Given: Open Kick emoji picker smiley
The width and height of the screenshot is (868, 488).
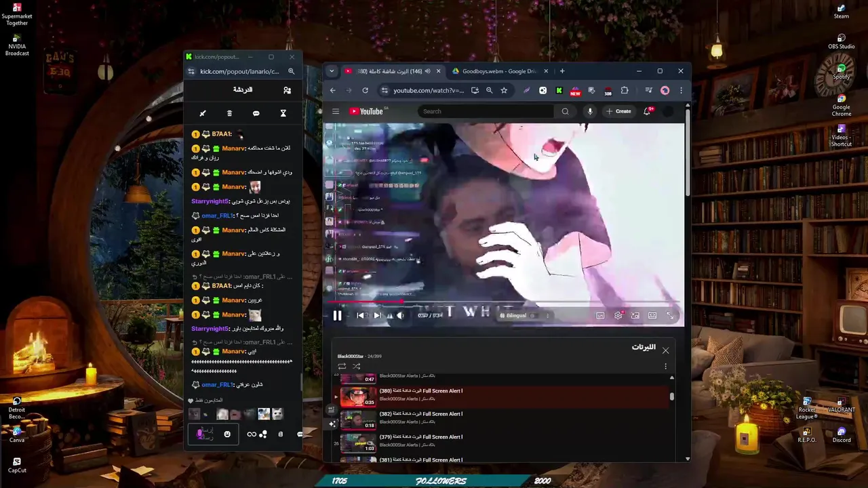Looking at the screenshot, I should coord(227,434).
